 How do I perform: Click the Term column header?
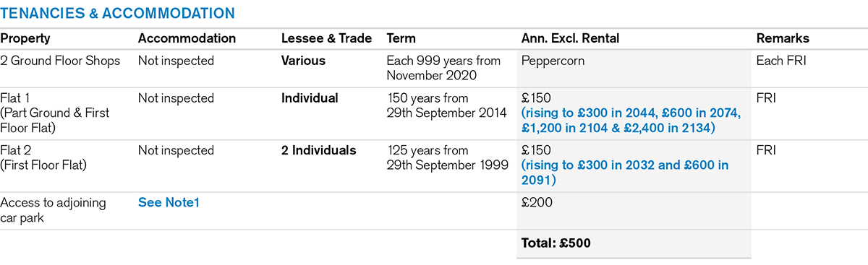[401, 38]
